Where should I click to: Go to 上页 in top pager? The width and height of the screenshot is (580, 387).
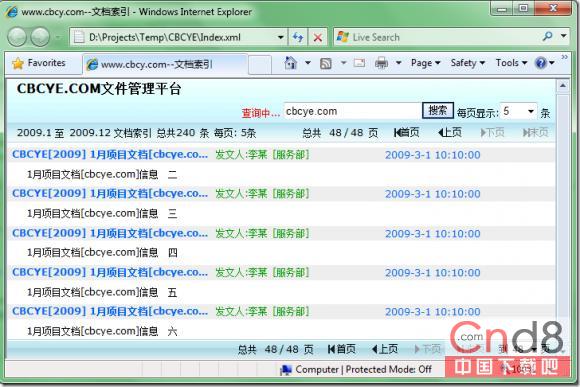click(x=449, y=132)
